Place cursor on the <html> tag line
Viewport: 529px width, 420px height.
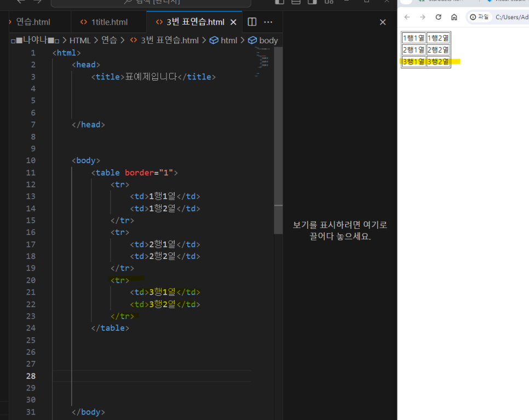(66, 53)
